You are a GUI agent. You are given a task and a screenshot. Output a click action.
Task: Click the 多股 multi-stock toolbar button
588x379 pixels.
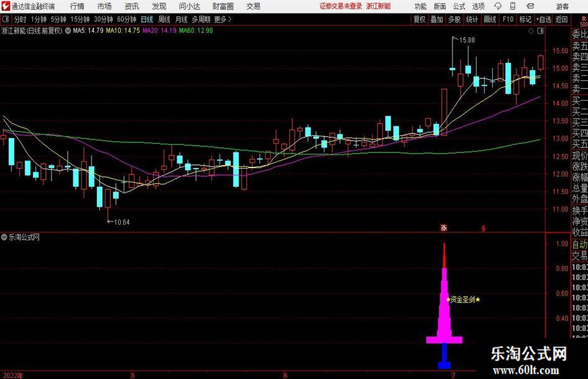coord(454,19)
